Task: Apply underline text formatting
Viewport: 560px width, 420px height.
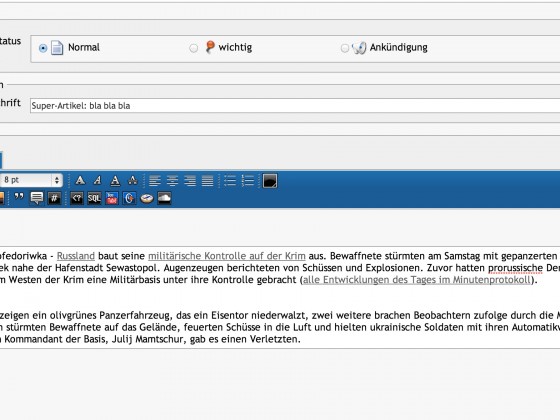Action: (115, 180)
